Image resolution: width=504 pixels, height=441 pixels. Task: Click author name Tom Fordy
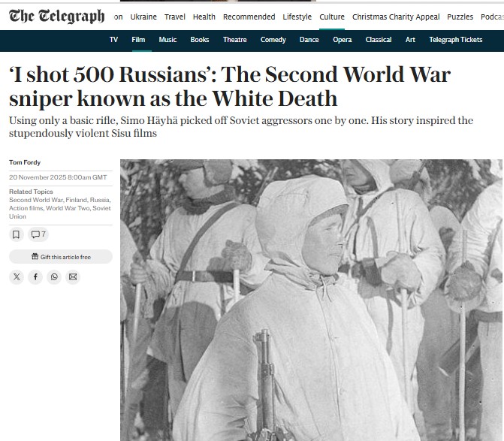pyautogui.click(x=25, y=162)
